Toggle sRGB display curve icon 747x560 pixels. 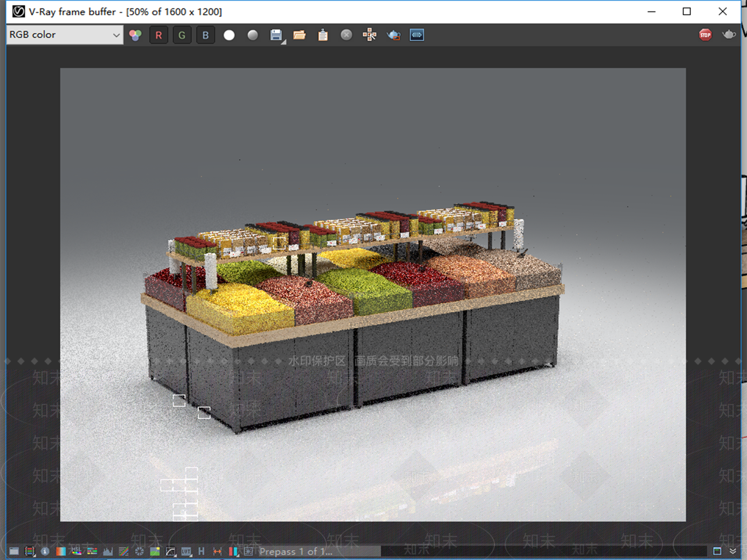171,551
